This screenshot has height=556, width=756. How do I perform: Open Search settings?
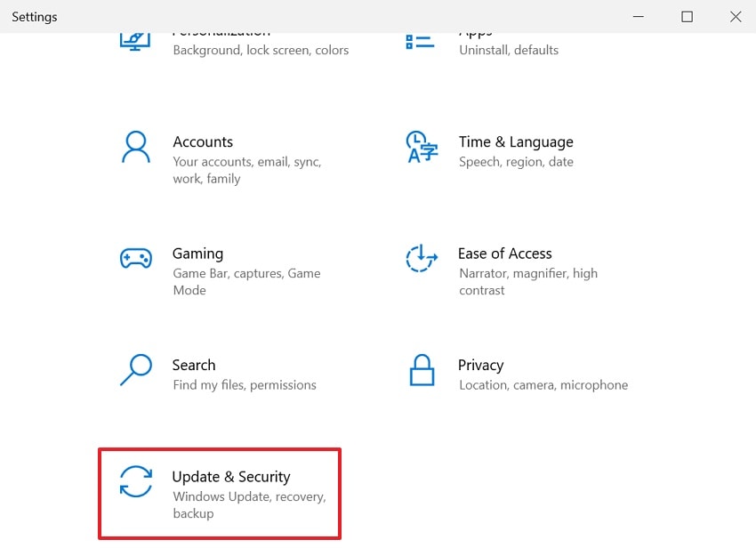click(194, 365)
